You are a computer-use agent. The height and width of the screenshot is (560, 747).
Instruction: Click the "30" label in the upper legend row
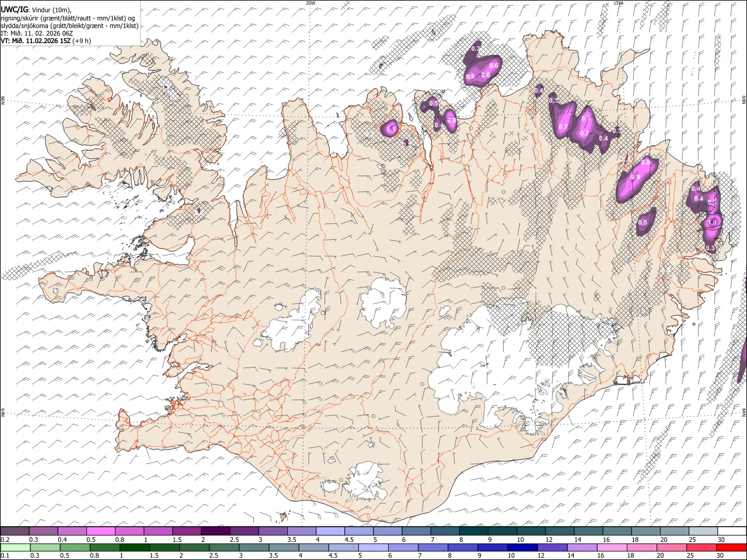click(721, 540)
